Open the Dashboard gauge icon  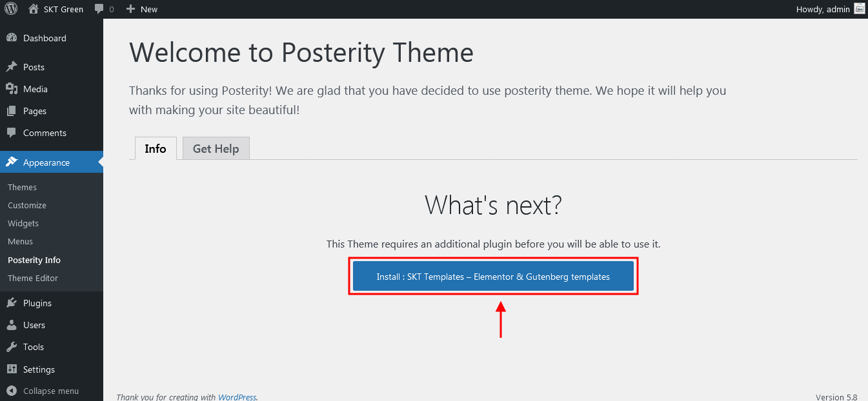12,38
